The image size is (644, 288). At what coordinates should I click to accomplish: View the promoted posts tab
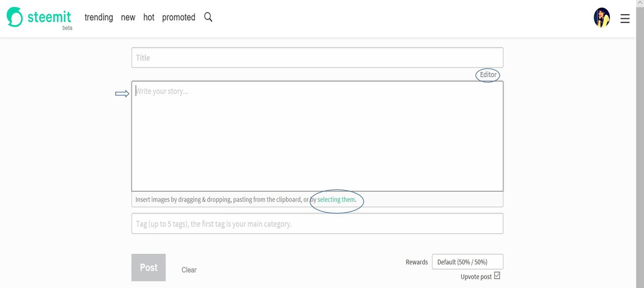point(179,17)
